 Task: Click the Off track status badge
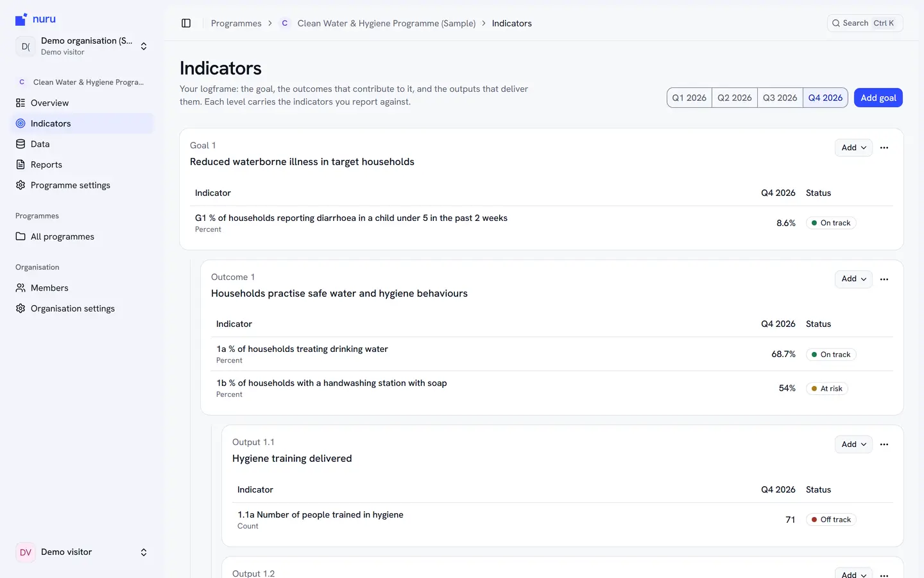[x=831, y=520]
